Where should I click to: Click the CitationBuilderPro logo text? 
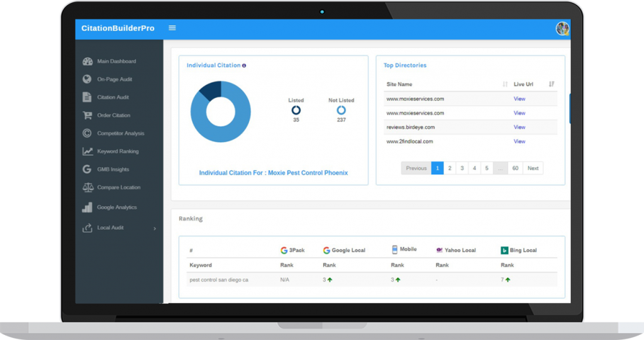(118, 28)
